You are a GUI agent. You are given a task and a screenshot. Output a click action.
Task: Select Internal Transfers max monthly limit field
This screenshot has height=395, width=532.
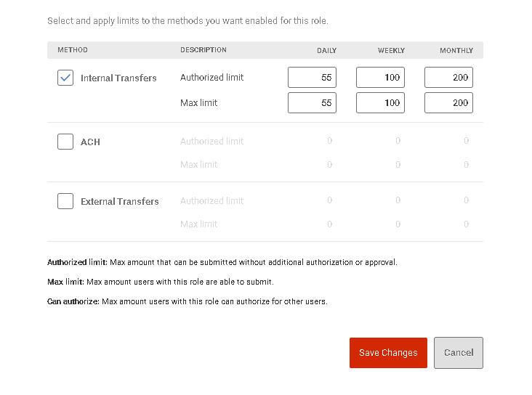(x=448, y=102)
